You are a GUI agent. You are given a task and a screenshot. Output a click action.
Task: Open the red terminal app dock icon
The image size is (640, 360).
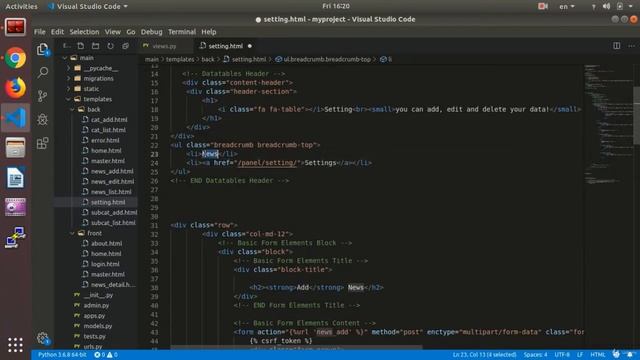point(16,28)
